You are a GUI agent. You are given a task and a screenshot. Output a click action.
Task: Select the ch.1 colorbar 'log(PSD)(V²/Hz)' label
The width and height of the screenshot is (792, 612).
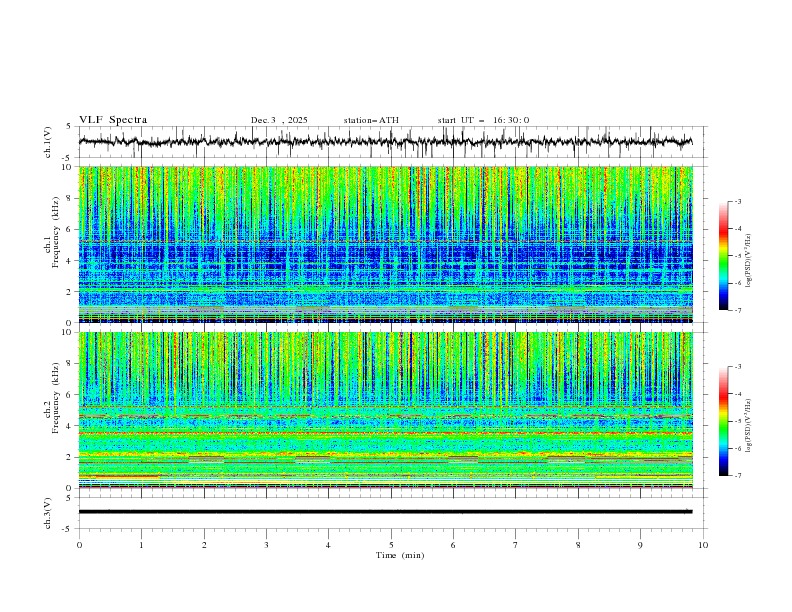pyautogui.click(x=748, y=261)
